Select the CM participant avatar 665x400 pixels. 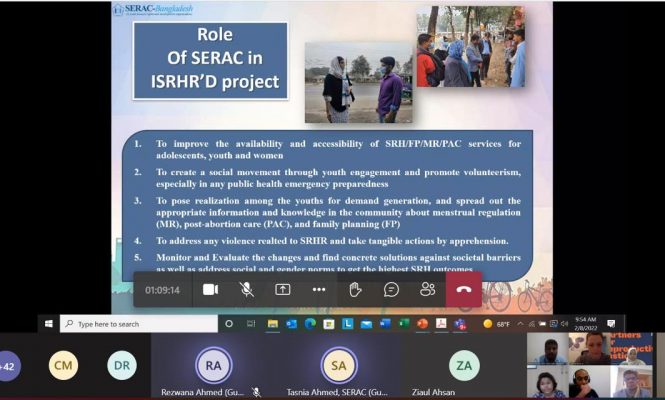[63, 365]
